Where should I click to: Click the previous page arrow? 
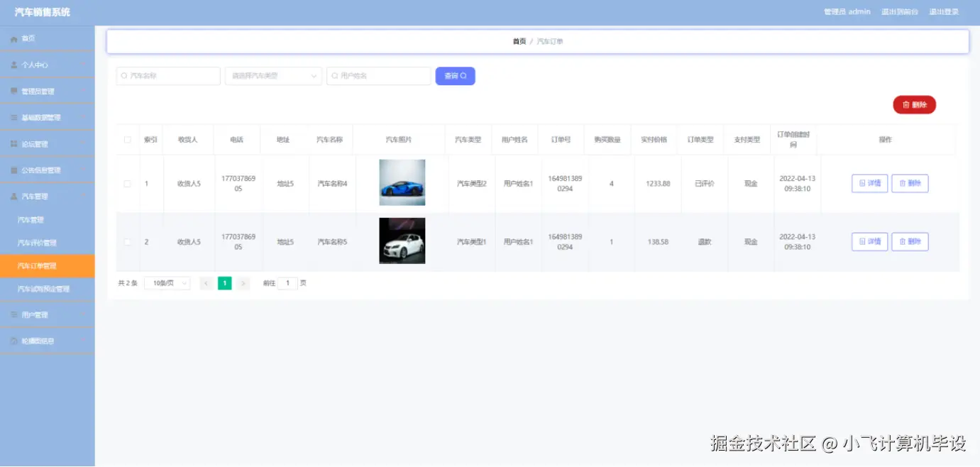point(206,283)
